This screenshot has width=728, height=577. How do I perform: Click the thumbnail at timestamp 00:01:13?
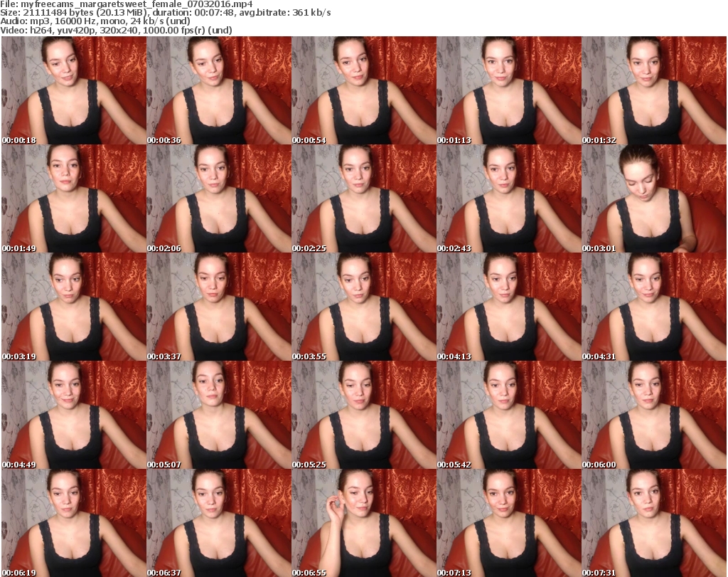(x=509, y=90)
